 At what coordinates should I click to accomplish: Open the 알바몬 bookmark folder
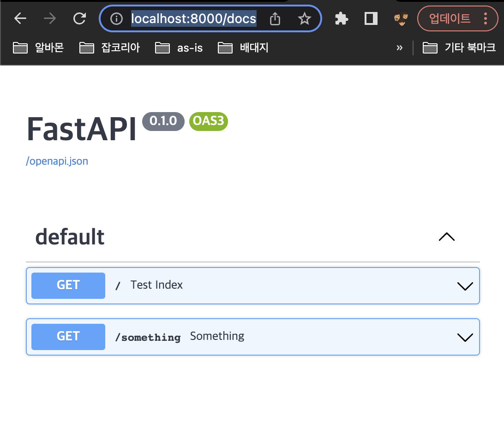[x=38, y=48]
